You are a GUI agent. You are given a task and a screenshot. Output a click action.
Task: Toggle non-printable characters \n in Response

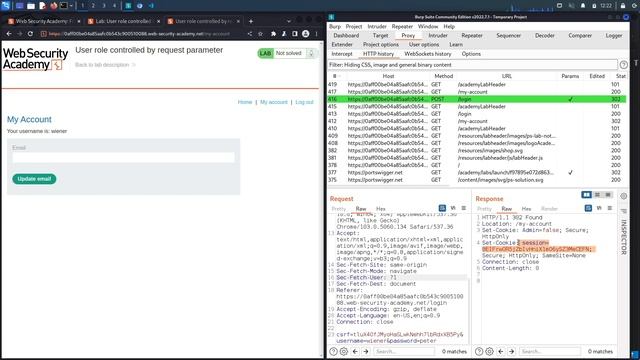[599, 208]
